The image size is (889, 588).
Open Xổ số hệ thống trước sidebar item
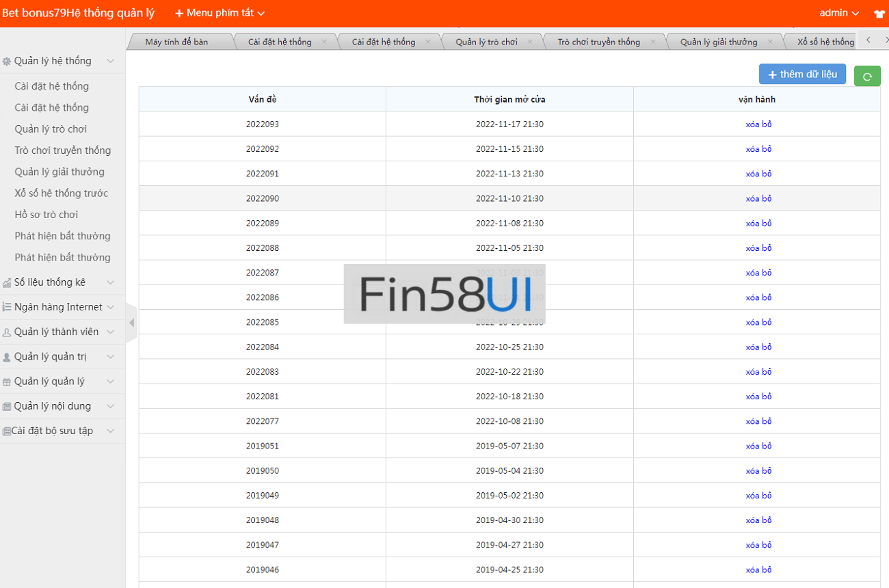[62, 193]
